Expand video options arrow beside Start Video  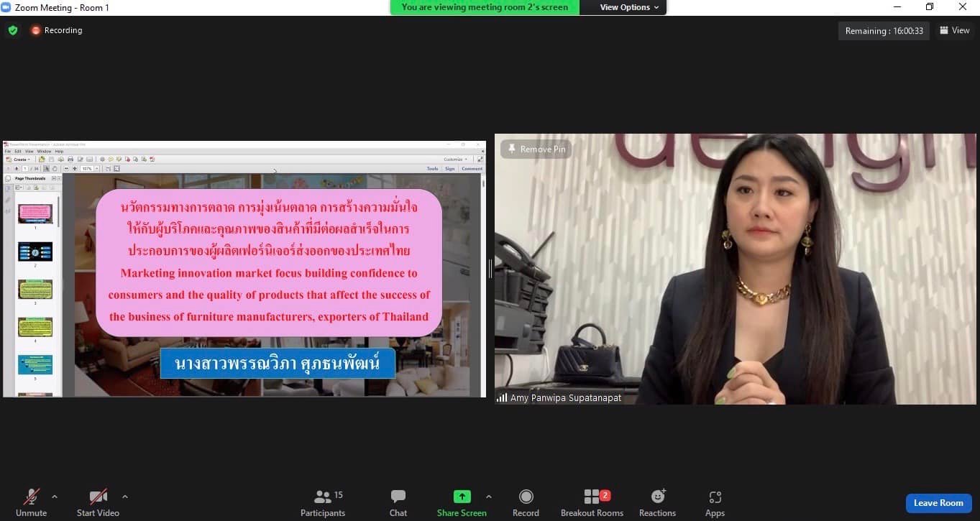coord(125,497)
